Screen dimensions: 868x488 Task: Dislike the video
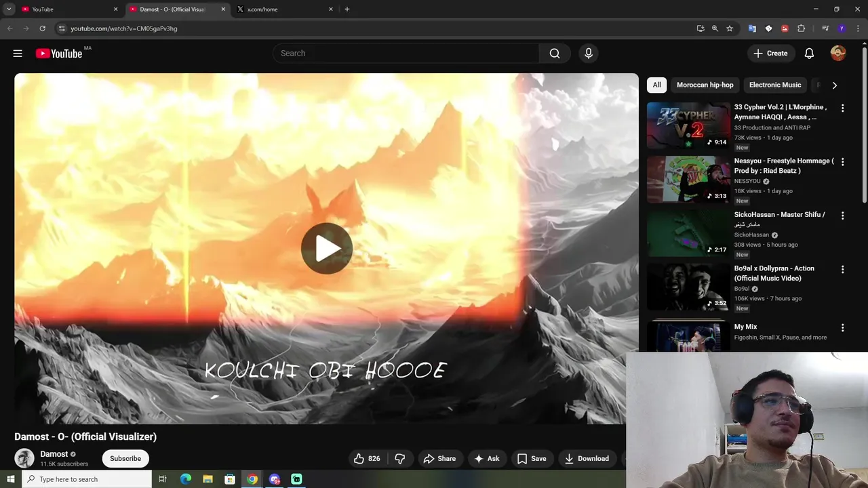400,459
